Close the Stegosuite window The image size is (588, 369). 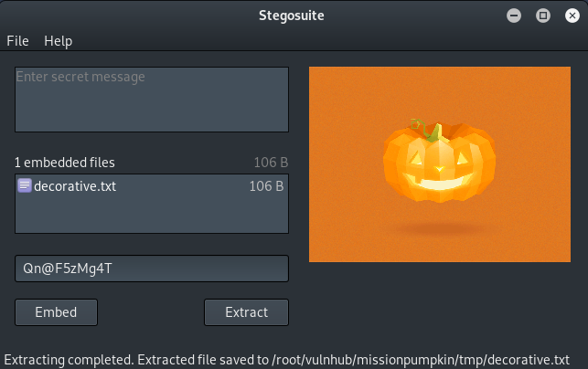[x=572, y=16]
